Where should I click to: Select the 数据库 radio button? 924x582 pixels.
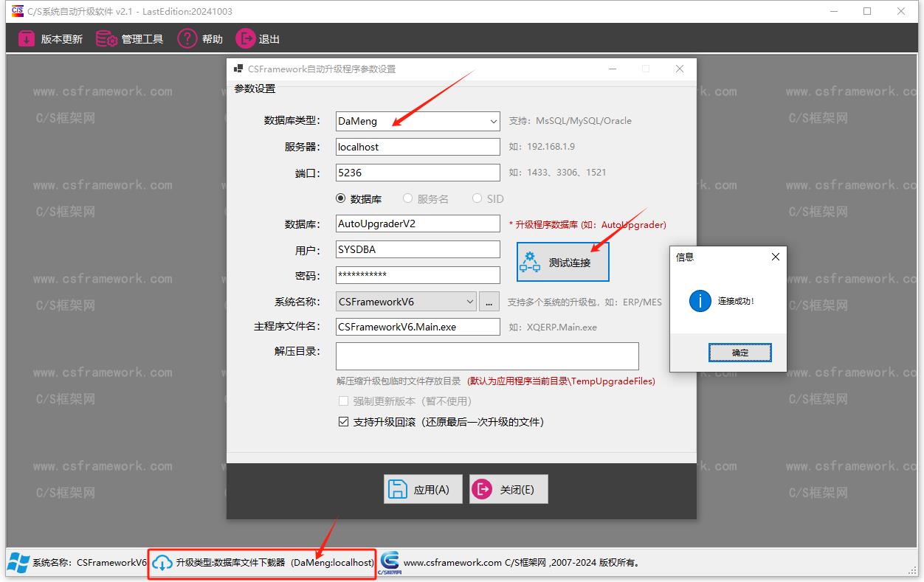coord(341,198)
